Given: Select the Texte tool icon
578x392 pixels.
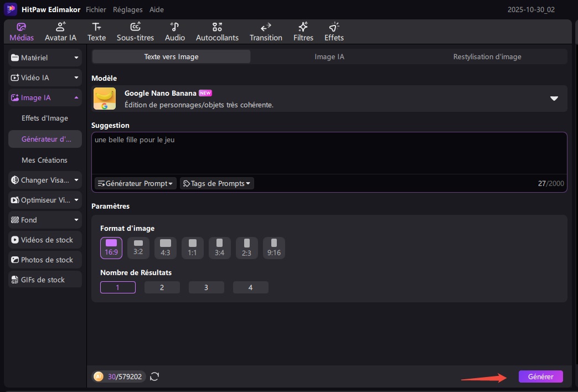Looking at the screenshot, I should [96, 32].
